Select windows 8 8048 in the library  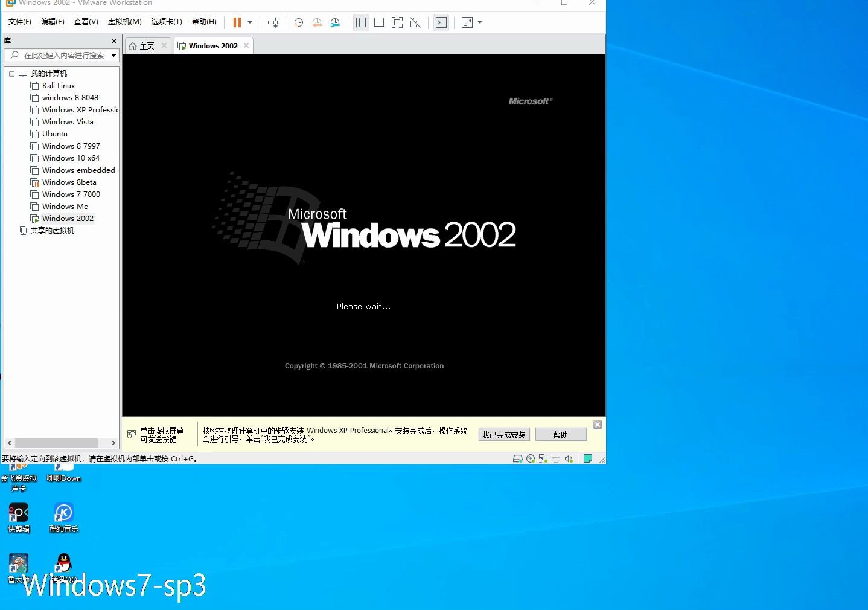click(x=70, y=98)
